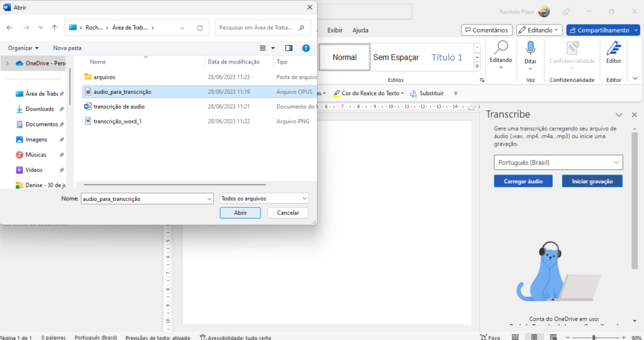Expand the address bar path dropdown

pyautogui.click(x=182, y=28)
